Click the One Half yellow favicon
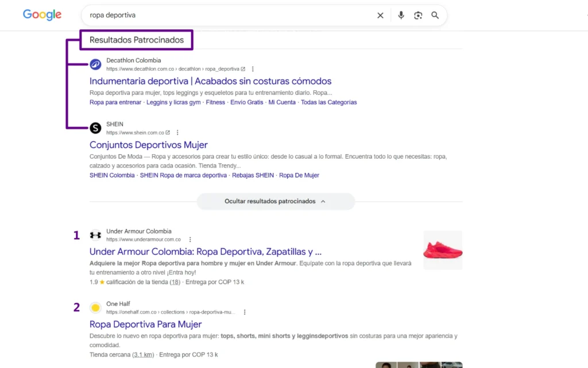 (96, 308)
